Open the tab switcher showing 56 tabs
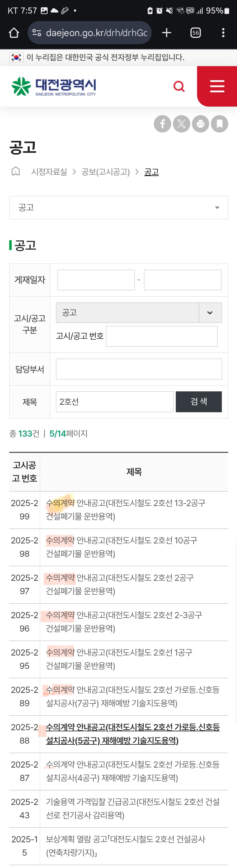This screenshot has height=868, width=237. pos(196,33)
